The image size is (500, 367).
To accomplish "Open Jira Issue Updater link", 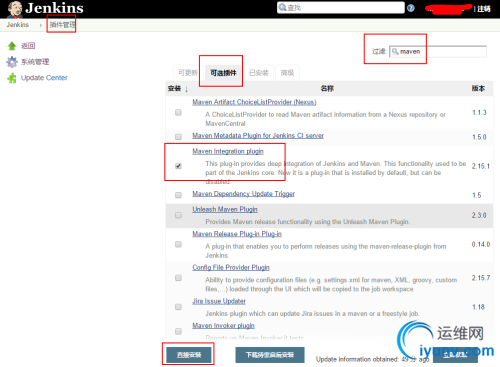I will pos(219,301).
